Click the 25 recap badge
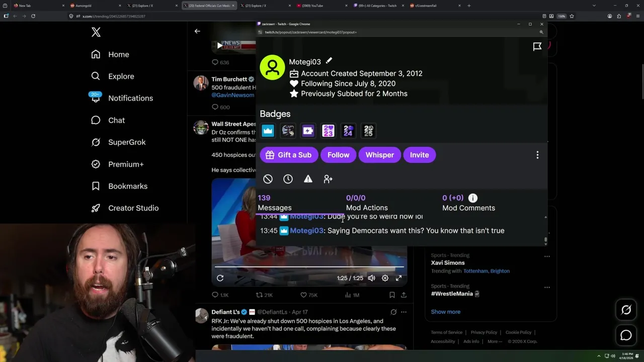The height and width of the screenshot is (362, 644). tap(368, 131)
